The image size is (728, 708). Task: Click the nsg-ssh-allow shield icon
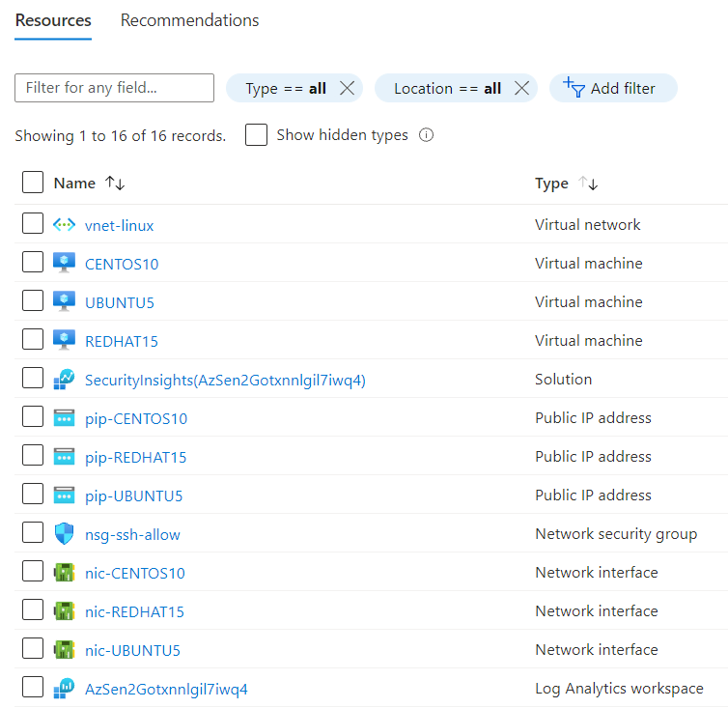(x=64, y=533)
